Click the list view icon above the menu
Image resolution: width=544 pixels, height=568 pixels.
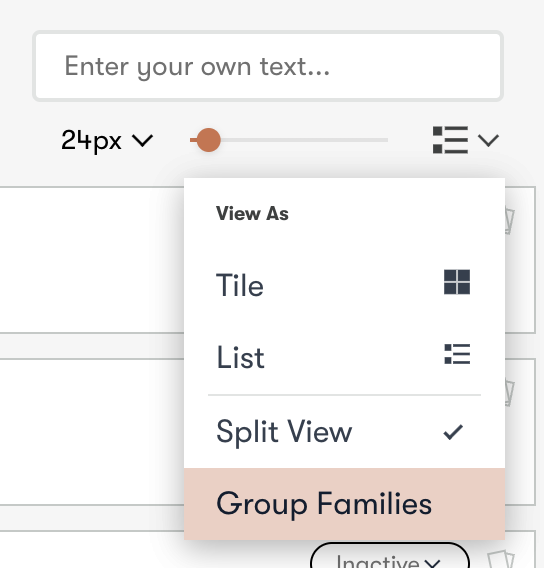point(450,140)
